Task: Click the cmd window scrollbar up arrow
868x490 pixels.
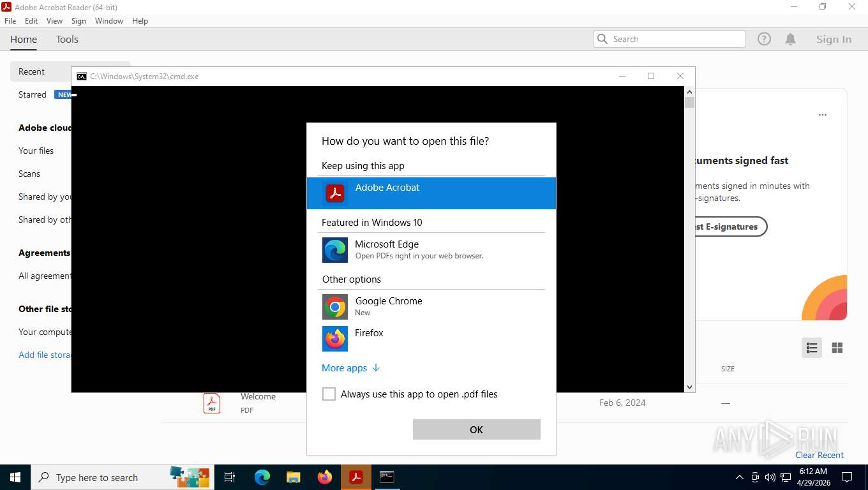Action: point(689,92)
